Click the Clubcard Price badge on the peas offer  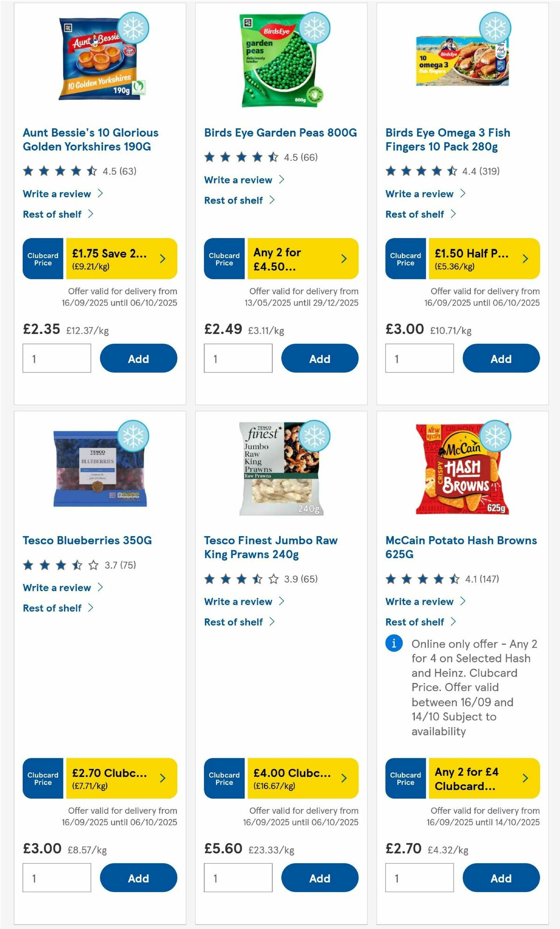pos(224,258)
